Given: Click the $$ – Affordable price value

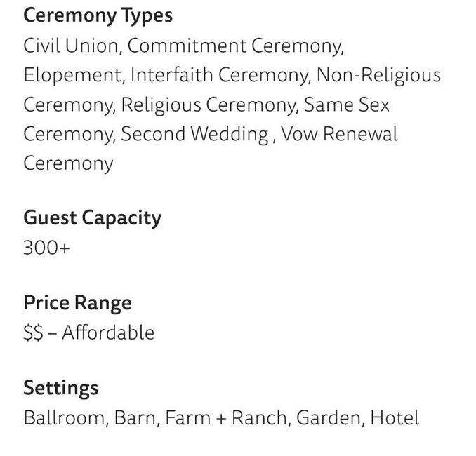Looking at the screenshot, I should 88,333.
